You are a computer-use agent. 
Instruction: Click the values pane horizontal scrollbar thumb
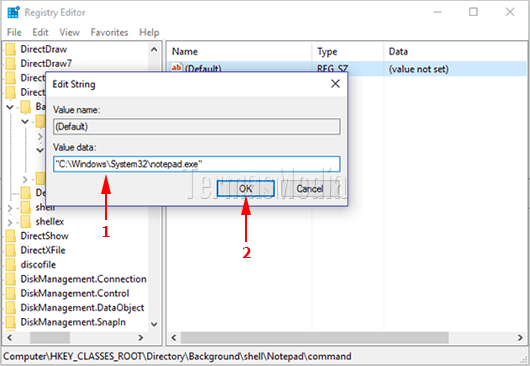pos(314,337)
